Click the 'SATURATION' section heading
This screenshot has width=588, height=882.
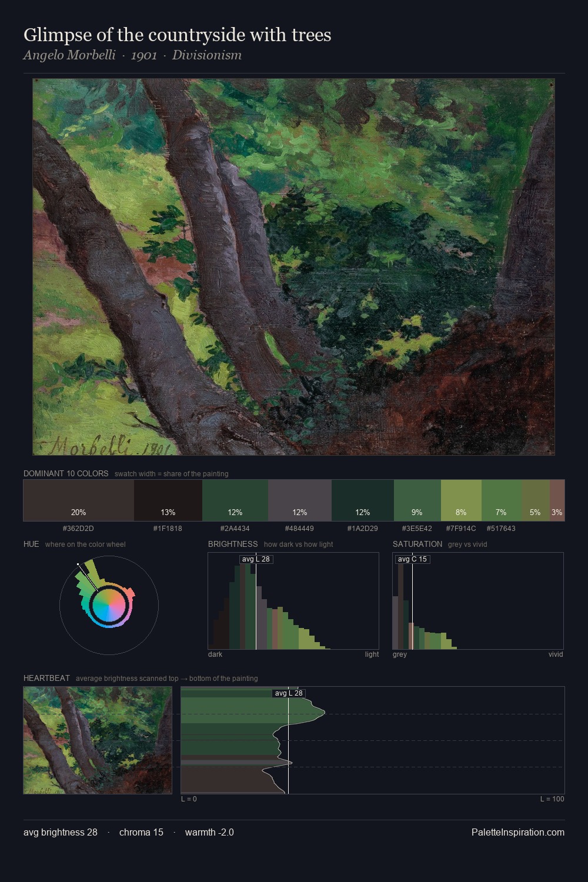417,544
